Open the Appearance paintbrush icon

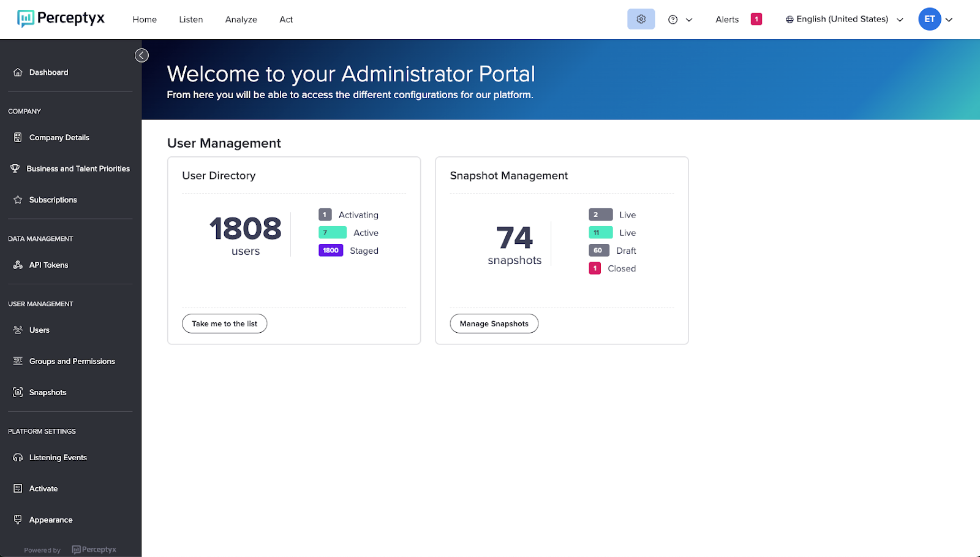click(18, 520)
